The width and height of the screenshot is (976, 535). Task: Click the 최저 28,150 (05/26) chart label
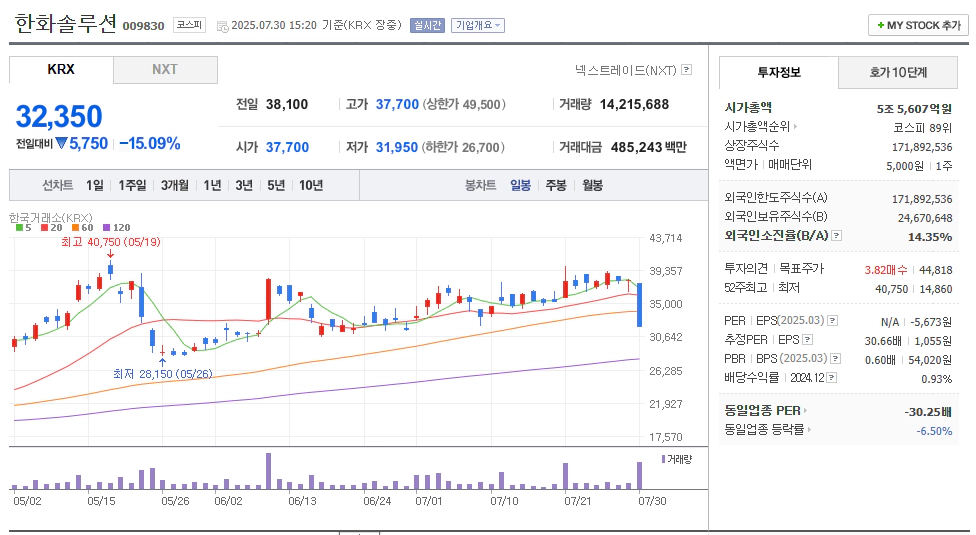click(162, 374)
